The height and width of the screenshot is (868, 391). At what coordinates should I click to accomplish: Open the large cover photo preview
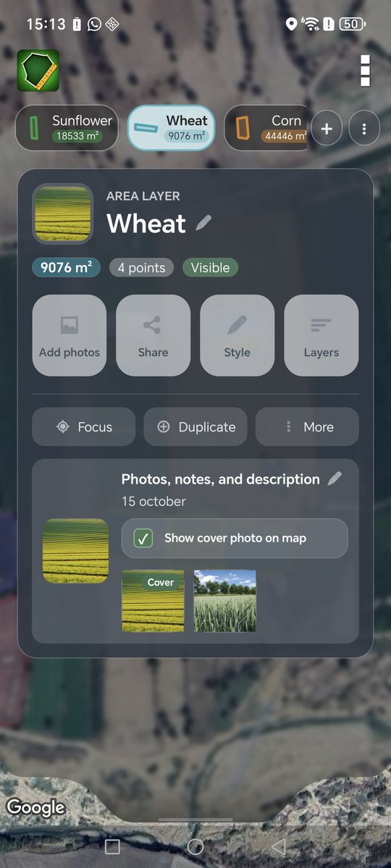click(75, 551)
